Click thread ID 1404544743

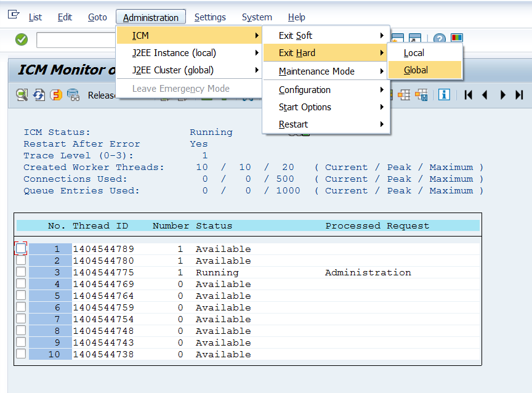[103, 342]
